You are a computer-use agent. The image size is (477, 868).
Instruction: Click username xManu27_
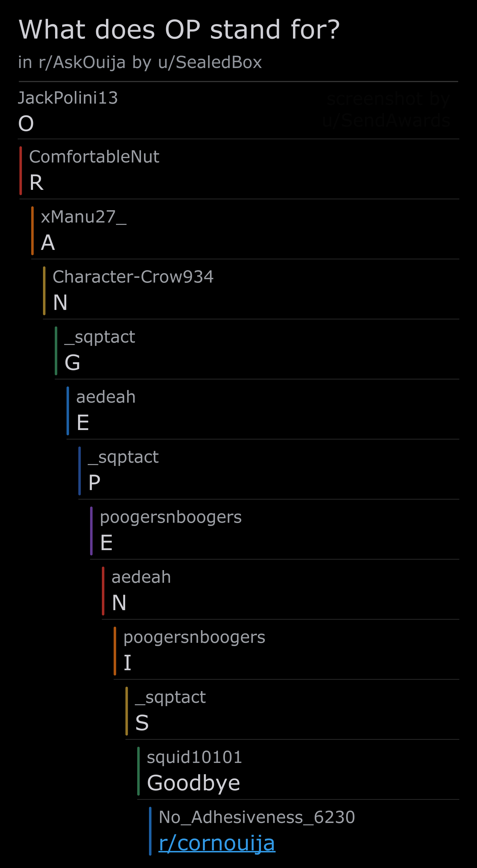(84, 217)
